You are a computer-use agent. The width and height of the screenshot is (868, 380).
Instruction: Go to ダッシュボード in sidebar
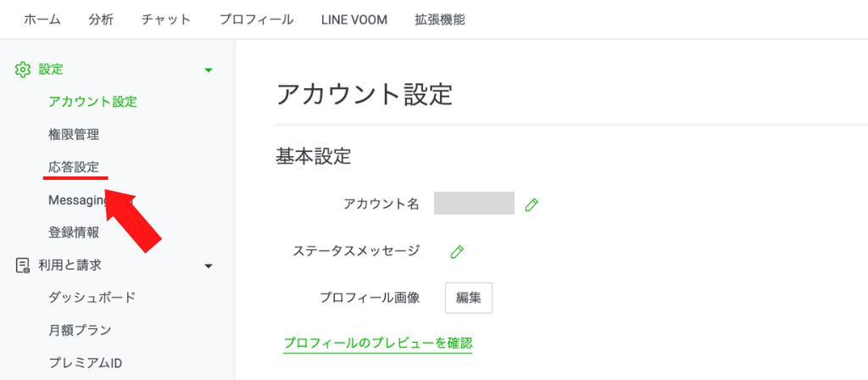(x=92, y=298)
